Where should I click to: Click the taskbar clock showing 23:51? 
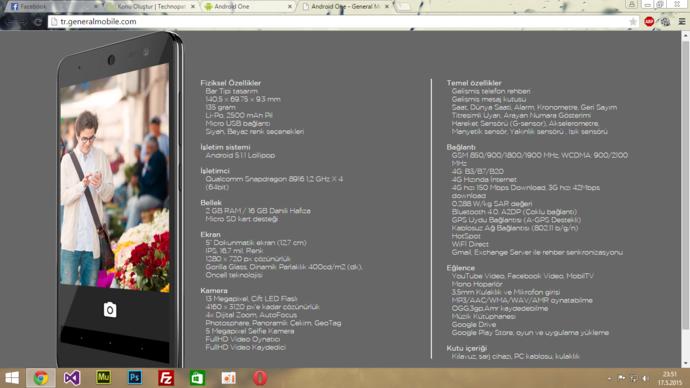tap(670, 378)
